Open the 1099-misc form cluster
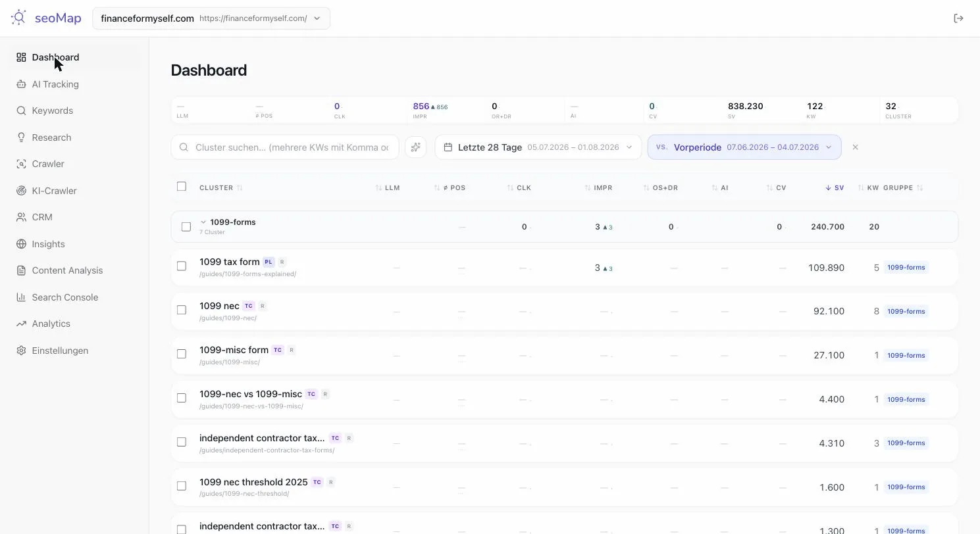The image size is (980, 534). pyautogui.click(x=234, y=350)
